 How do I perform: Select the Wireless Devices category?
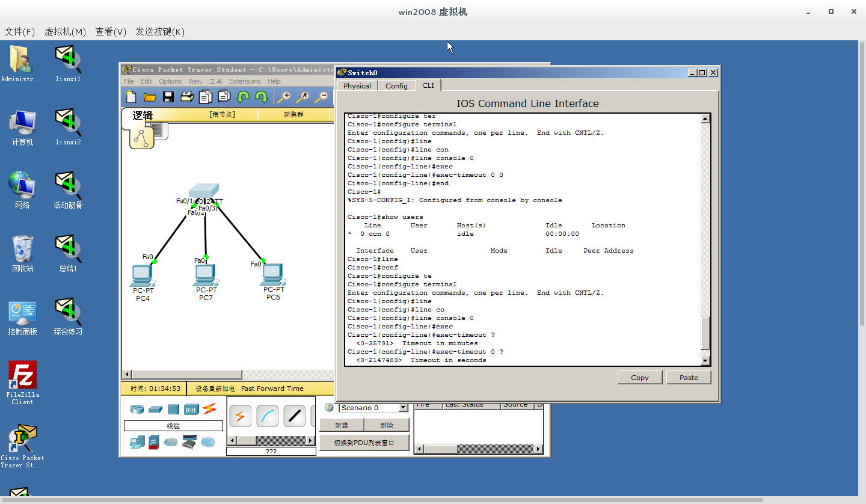191,410
